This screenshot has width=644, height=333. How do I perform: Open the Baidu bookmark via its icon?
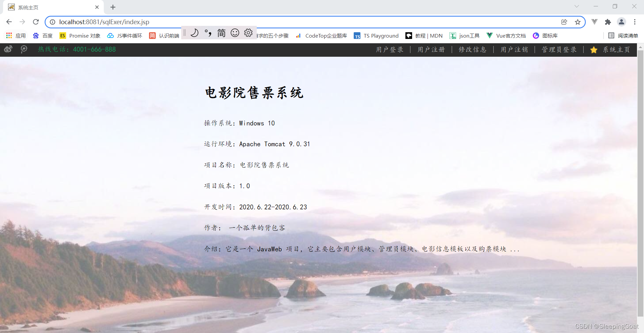coord(36,36)
